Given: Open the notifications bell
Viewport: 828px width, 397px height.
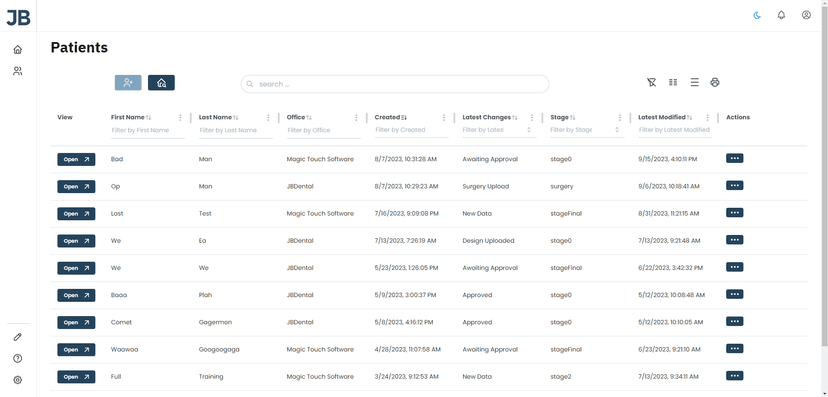Looking at the screenshot, I should click(782, 15).
